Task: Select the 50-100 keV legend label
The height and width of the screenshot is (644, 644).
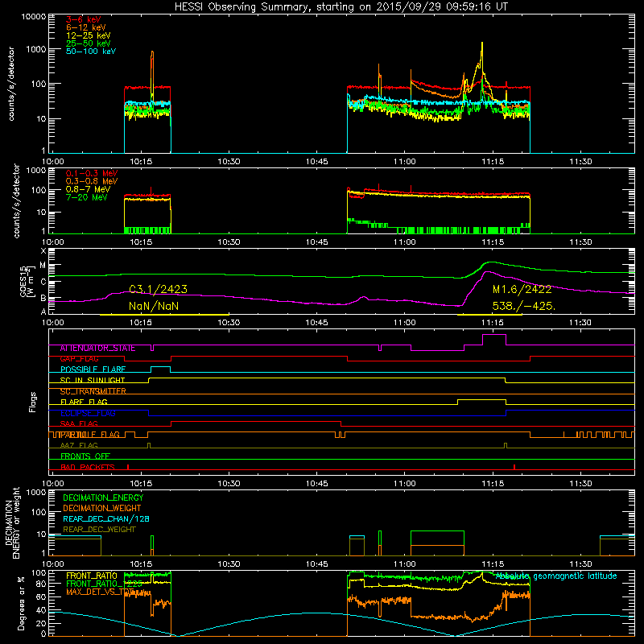Action: click(x=91, y=52)
